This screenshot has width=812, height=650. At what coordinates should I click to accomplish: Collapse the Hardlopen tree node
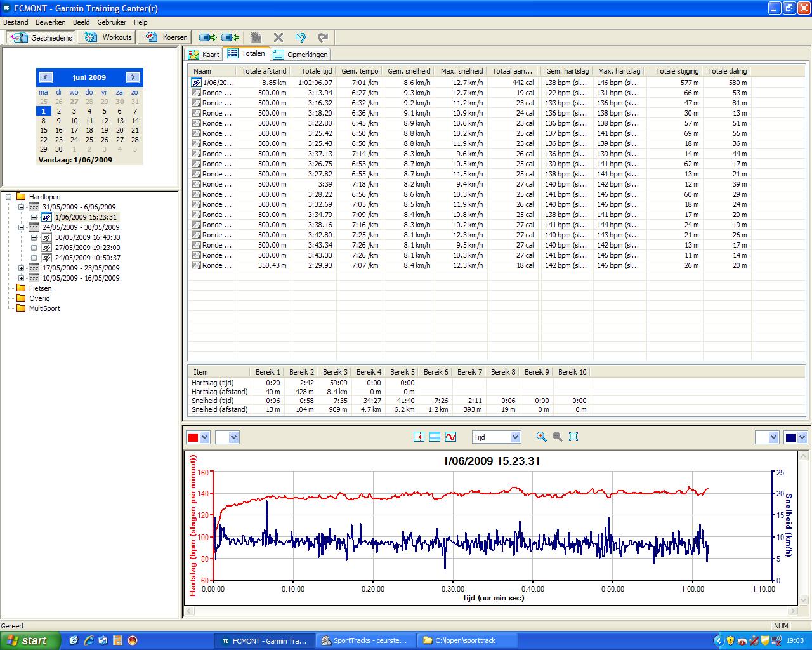click(9, 197)
